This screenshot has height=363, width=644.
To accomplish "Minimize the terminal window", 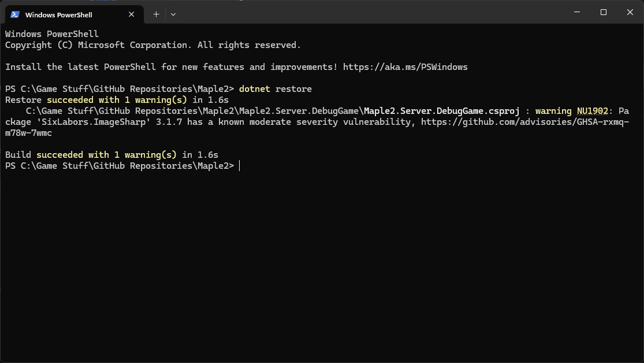I will [576, 12].
